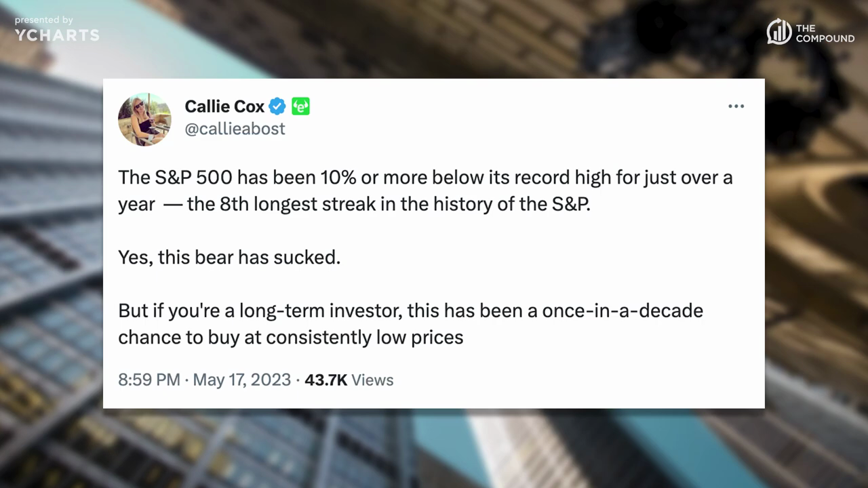Select the 'Yes, this bear has sucked.' line
The image size is (868, 488).
(229, 258)
